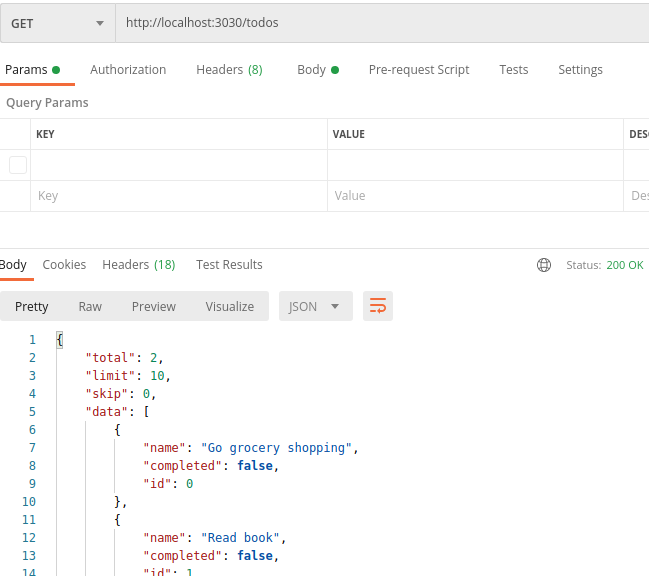The image size is (657, 576).
Task: Open the request Headers (8) tab
Action: (x=229, y=70)
